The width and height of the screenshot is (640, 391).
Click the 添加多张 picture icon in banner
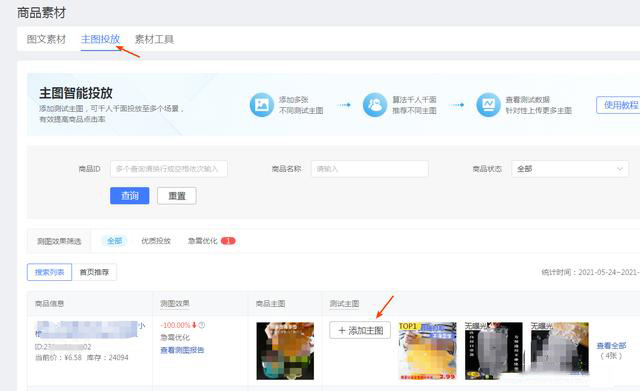coord(262,105)
